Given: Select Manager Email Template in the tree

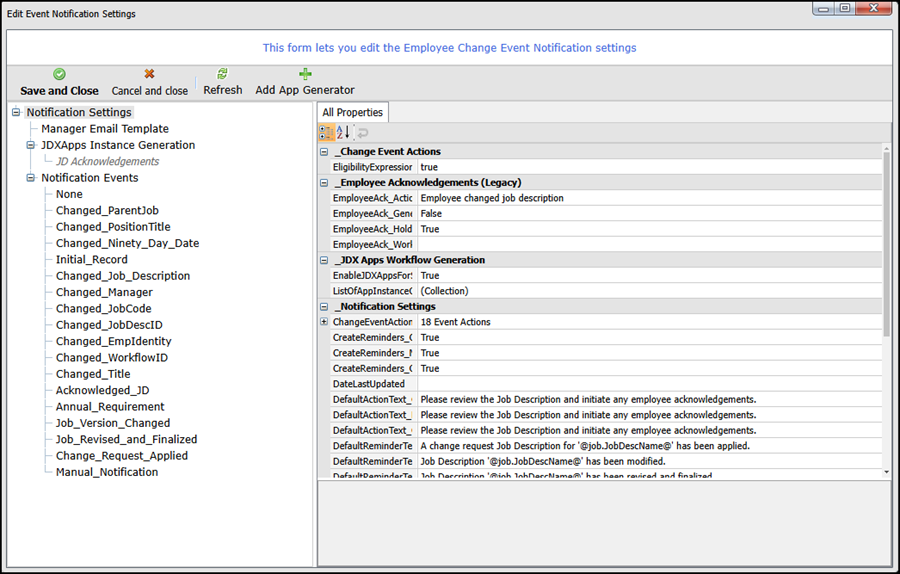Looking at the screenshot, I should [x=104, y=129].
